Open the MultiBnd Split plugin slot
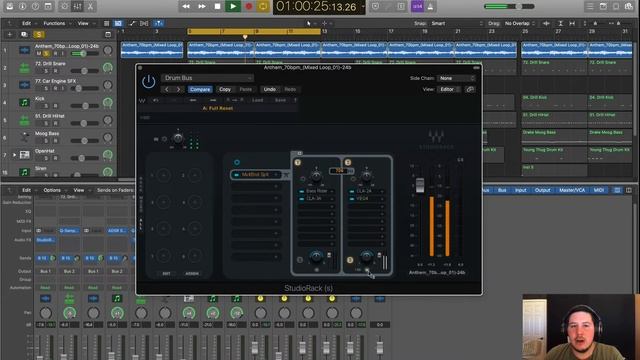 (x=256, y=175)
